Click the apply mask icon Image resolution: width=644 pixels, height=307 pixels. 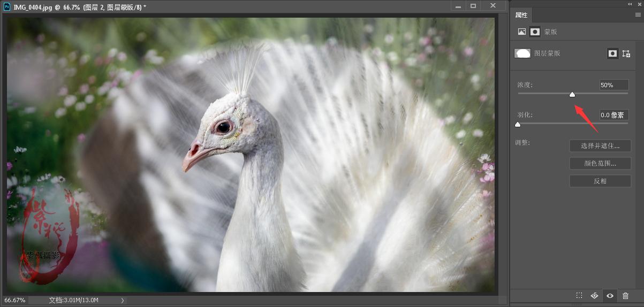point(594,295)
